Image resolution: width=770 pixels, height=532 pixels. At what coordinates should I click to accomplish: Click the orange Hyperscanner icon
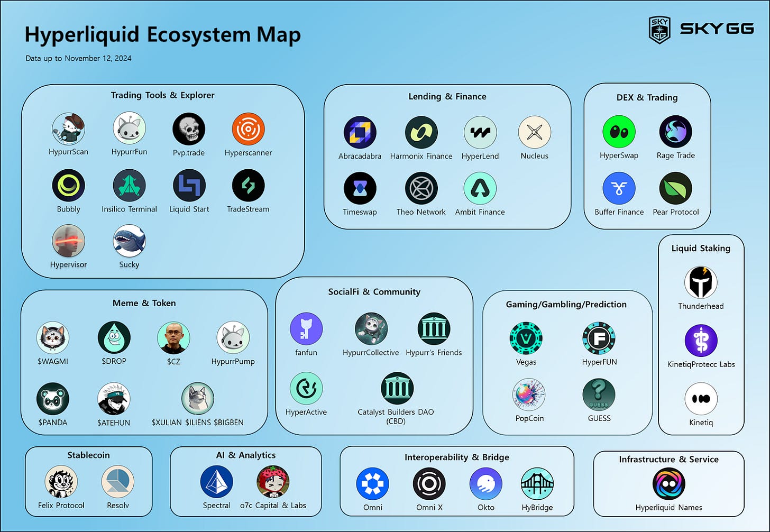tap(248, 129)
